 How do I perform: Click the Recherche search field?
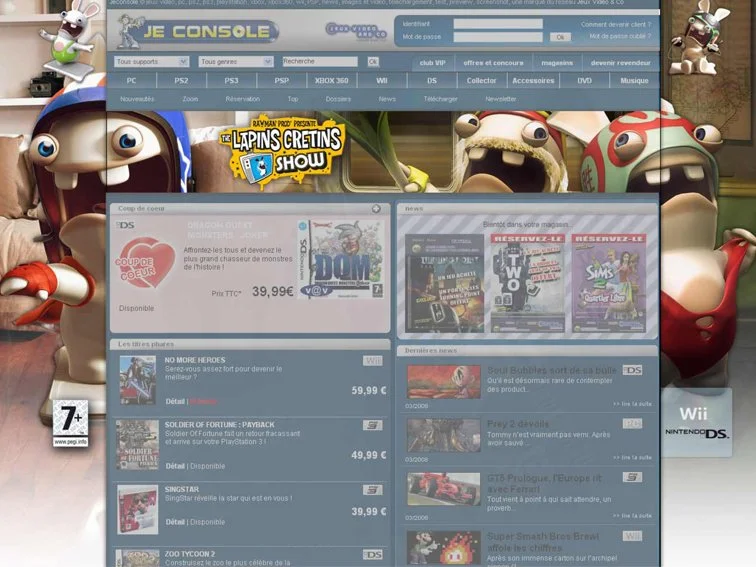320,61
